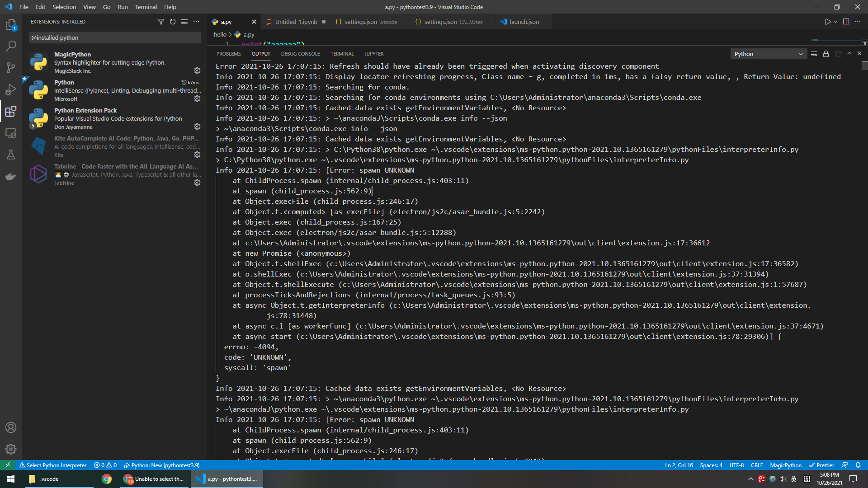Open Extensions view more actions menu
Viewport: 868px width, 488px height.
196,22
